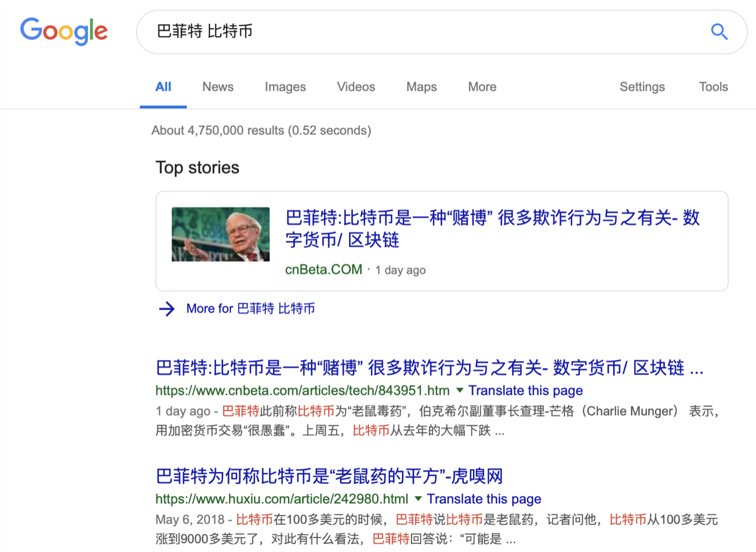Open the Warren Buffett top story thumbnail
The image size is (756, 552).
(220, 234)
